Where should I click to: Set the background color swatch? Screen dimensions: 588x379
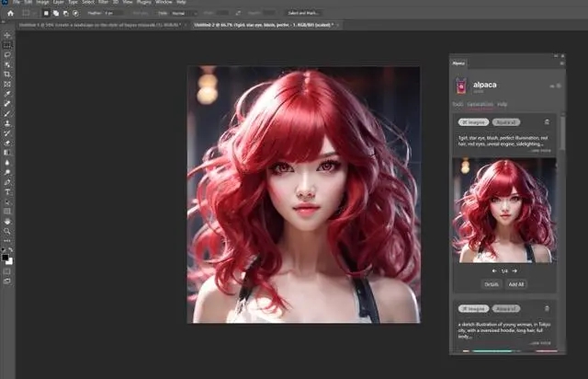coord(10,262)
